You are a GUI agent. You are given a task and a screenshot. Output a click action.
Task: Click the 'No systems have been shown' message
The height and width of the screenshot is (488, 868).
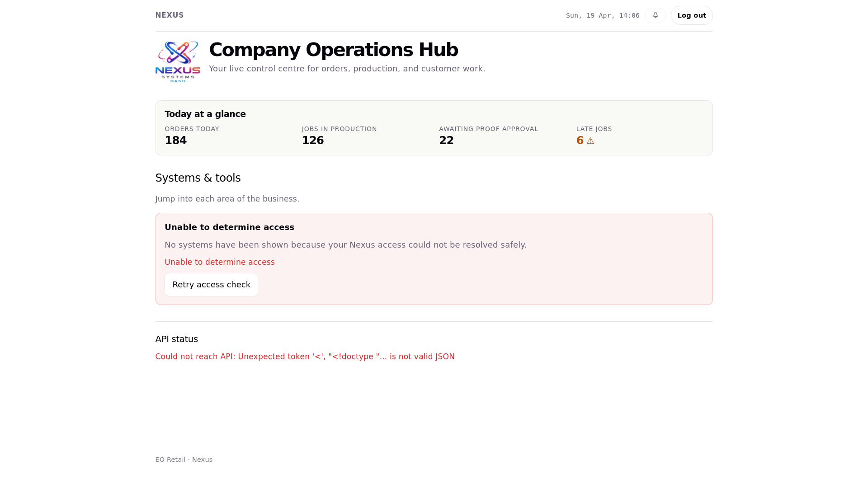tap(345, 245)
